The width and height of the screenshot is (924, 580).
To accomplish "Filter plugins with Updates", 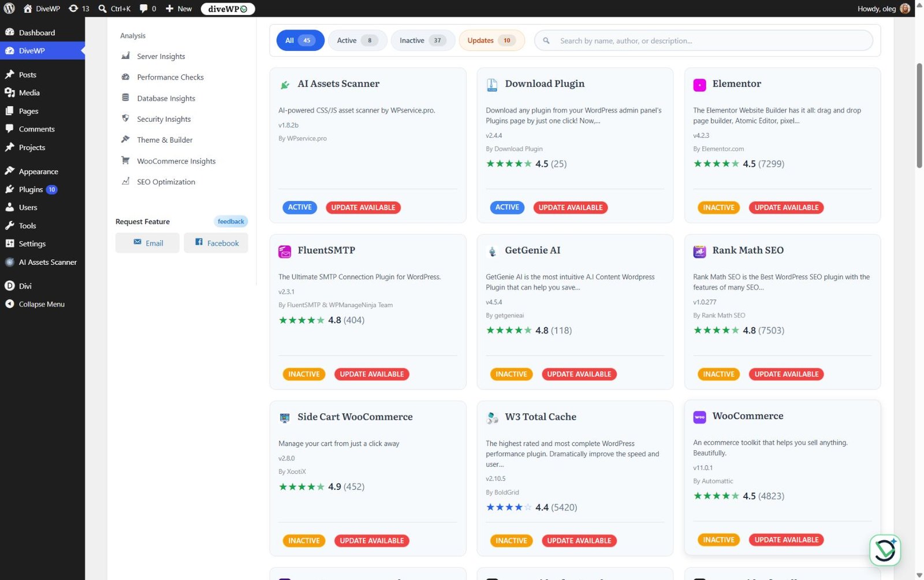I will 491,40.
